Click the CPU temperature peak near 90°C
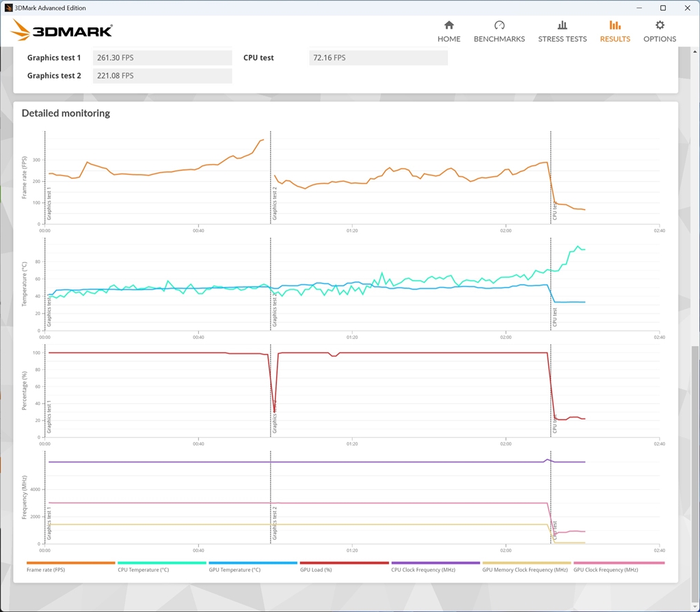 pos(578,246)
